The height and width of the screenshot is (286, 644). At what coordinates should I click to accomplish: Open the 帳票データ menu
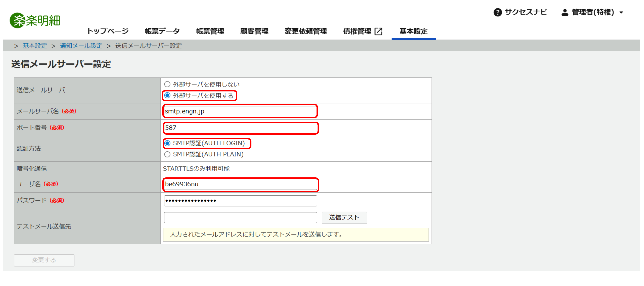coord(162,31)
